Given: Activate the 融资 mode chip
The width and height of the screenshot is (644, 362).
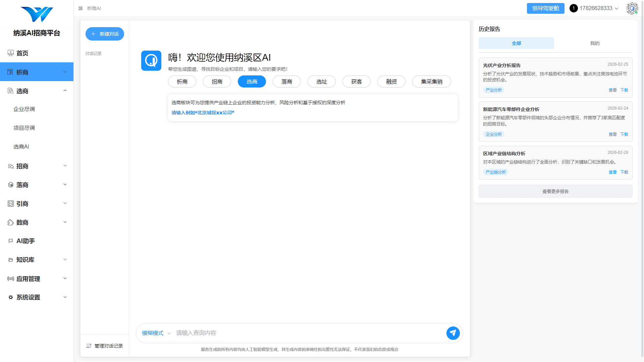Looking at the screenshot, I should point(391,81).
